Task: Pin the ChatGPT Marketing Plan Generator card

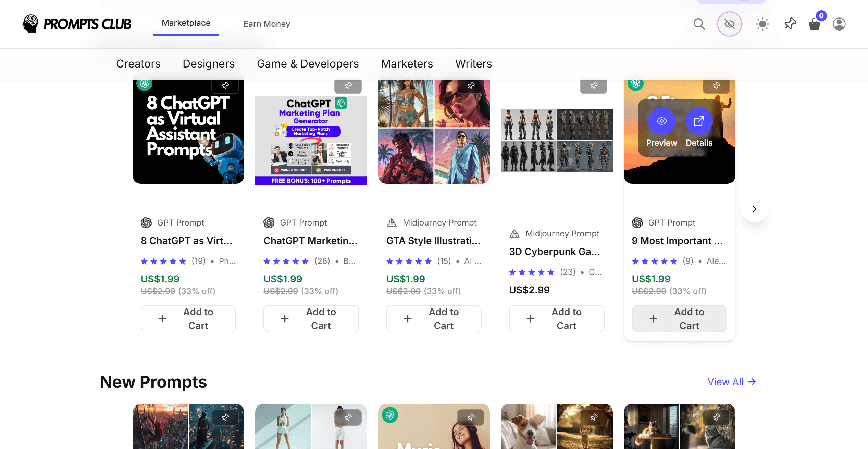Action: coord(348,86)
